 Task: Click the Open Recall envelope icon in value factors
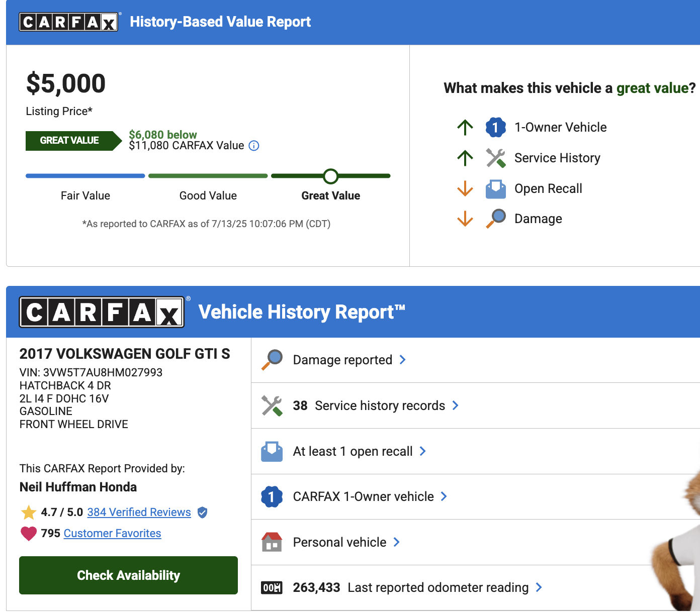pos(495,189)
